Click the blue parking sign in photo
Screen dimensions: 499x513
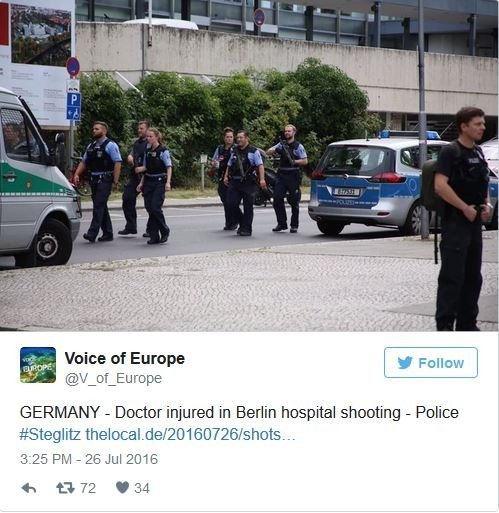point(74,106)
